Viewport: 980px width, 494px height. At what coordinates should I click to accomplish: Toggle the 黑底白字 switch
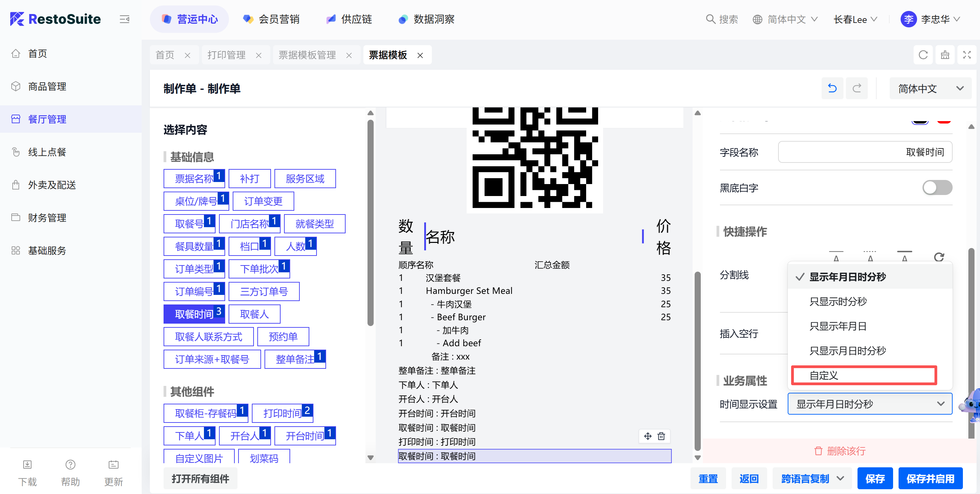937,187
